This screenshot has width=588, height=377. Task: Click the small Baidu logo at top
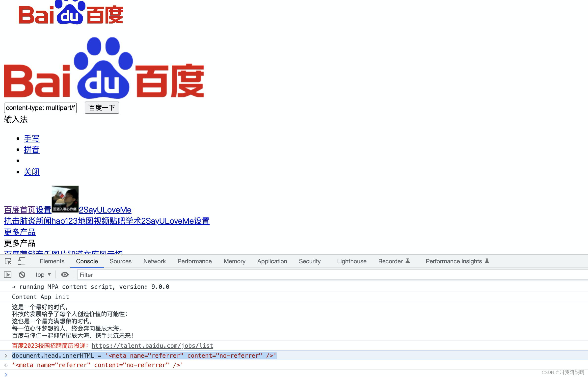(71, 12)
